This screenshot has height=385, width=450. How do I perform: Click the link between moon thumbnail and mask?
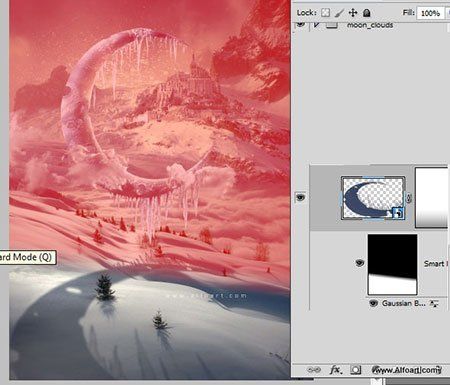(409, 198)
